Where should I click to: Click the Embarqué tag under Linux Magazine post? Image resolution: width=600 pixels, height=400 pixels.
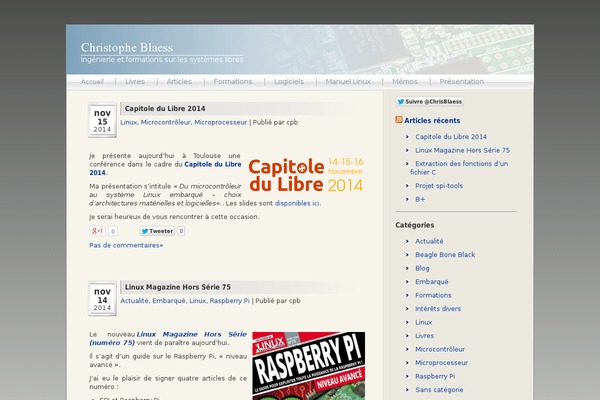point(169,301)
